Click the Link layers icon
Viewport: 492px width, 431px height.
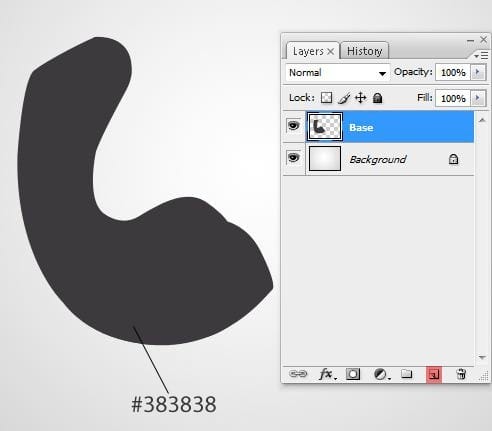click(298, 374)
